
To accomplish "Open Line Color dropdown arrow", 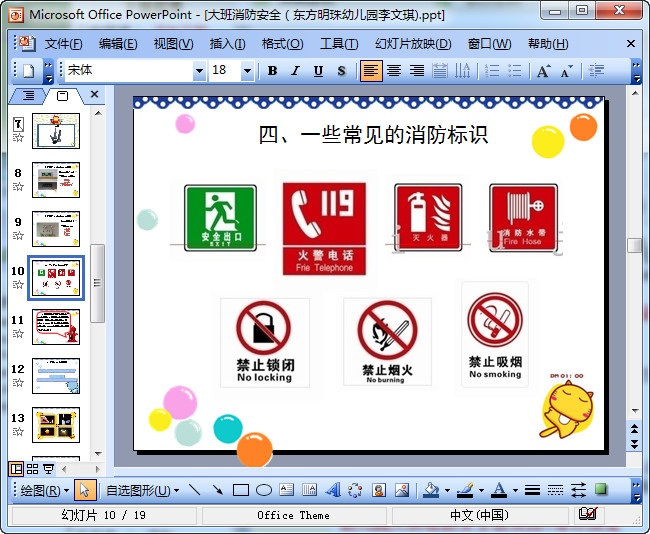I will tap(481, 490).
